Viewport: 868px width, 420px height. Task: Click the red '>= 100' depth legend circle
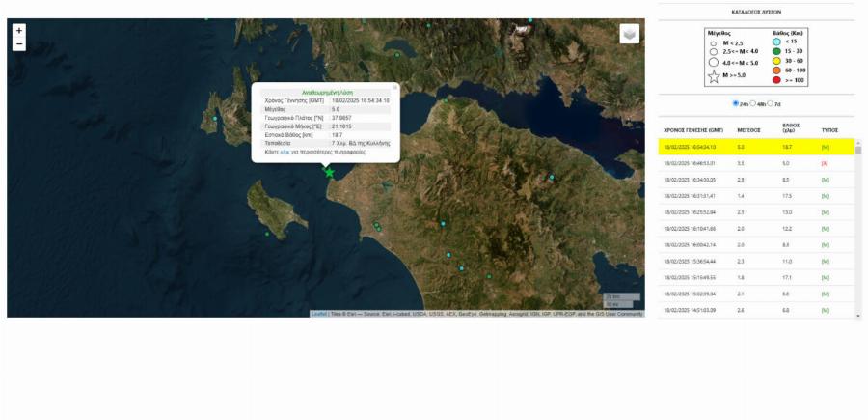(776, 80)
